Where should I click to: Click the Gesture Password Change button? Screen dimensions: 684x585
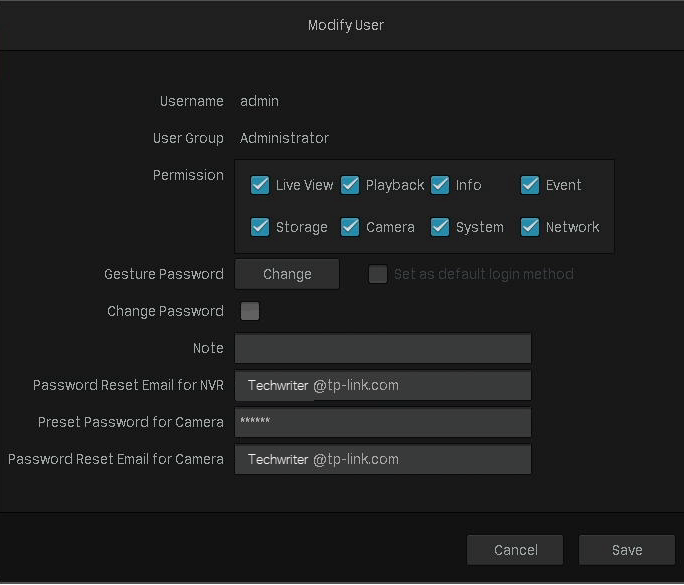(287, 274)
